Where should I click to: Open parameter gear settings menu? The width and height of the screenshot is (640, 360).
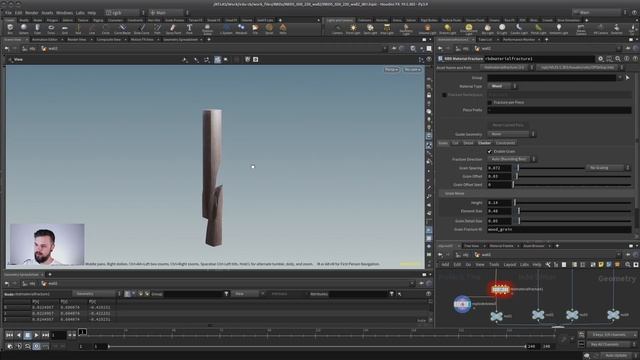click(x=600, y=59)
